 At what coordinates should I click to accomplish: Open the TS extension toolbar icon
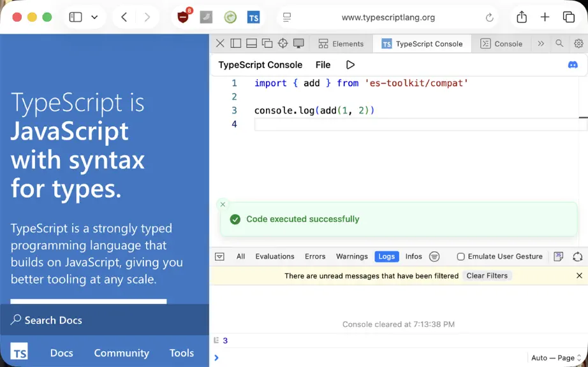pyautogui.click(x=253, y=17)
